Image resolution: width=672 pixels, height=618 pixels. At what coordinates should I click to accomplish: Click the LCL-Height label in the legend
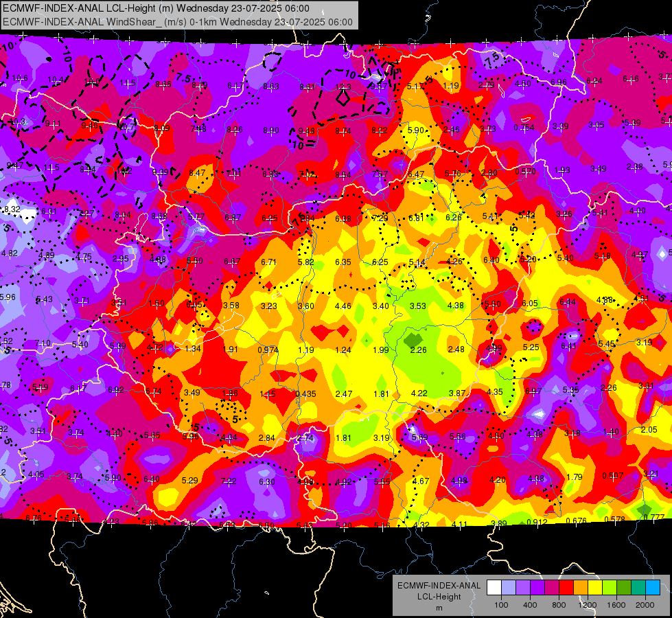coord(439,597)
